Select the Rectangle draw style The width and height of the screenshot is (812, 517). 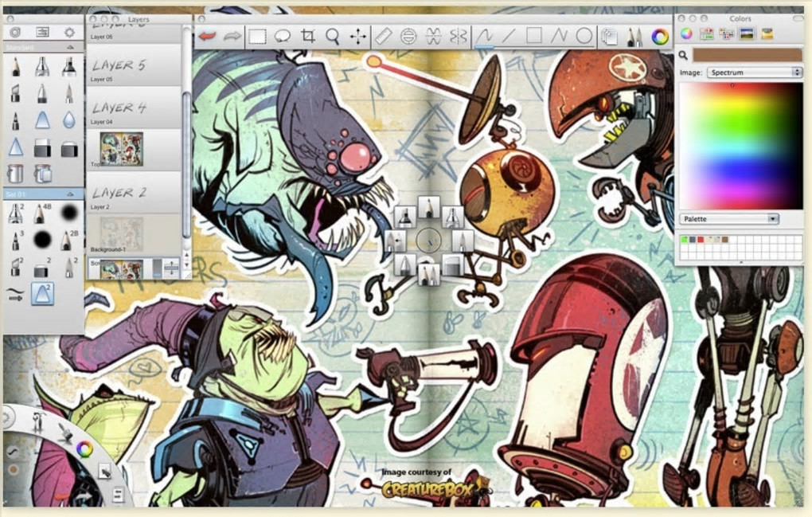point(534,37)
